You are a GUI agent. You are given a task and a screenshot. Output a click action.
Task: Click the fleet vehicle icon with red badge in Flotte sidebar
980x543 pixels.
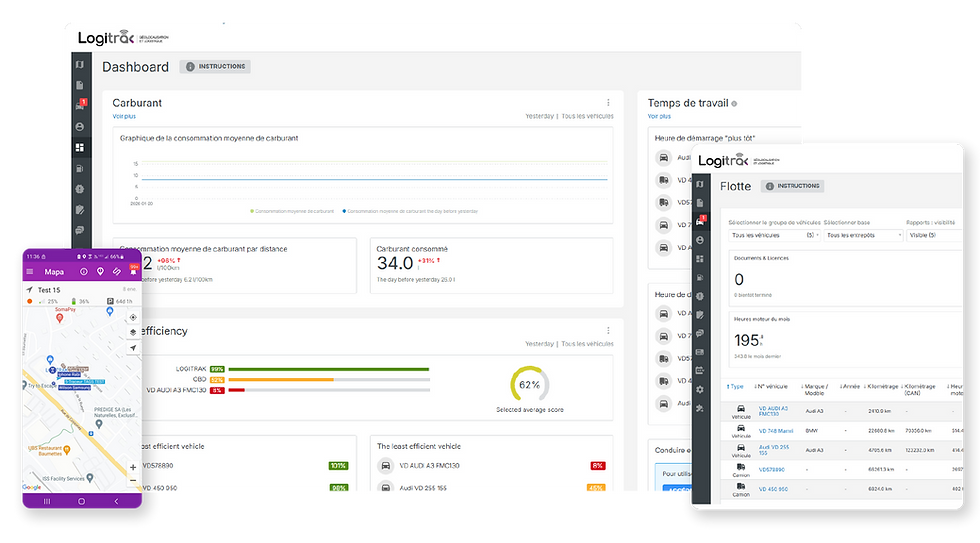pos(701,221)
